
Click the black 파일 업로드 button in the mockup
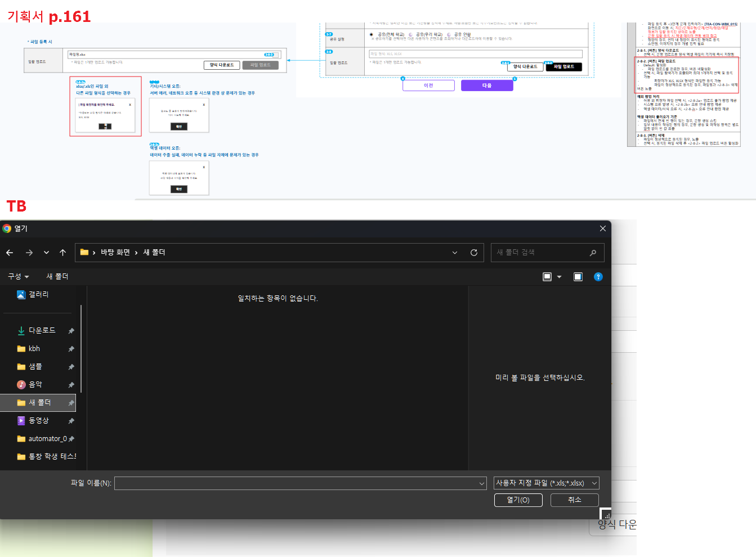563,66
